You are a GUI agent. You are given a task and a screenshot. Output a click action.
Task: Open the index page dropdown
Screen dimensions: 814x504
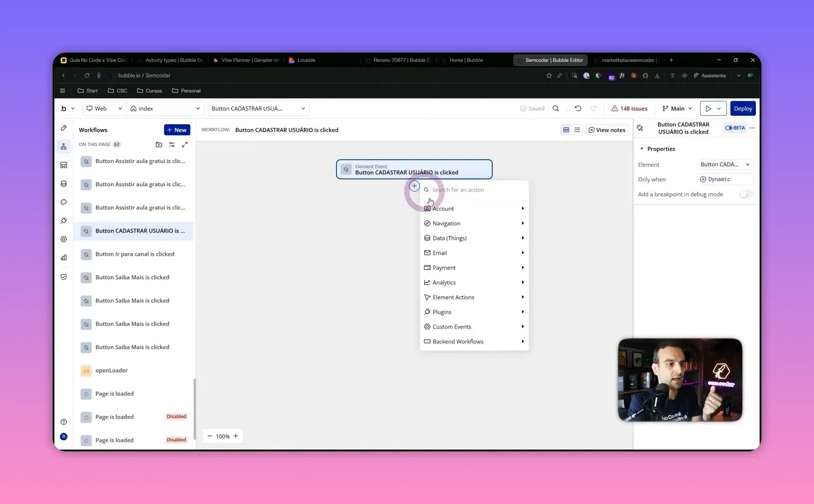(x=165, y=109)
